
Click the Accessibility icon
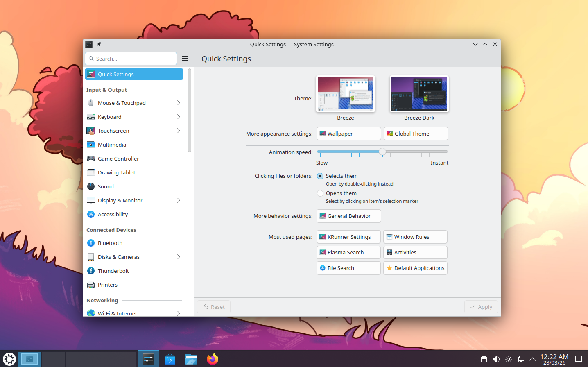click(x=91, y=214)
